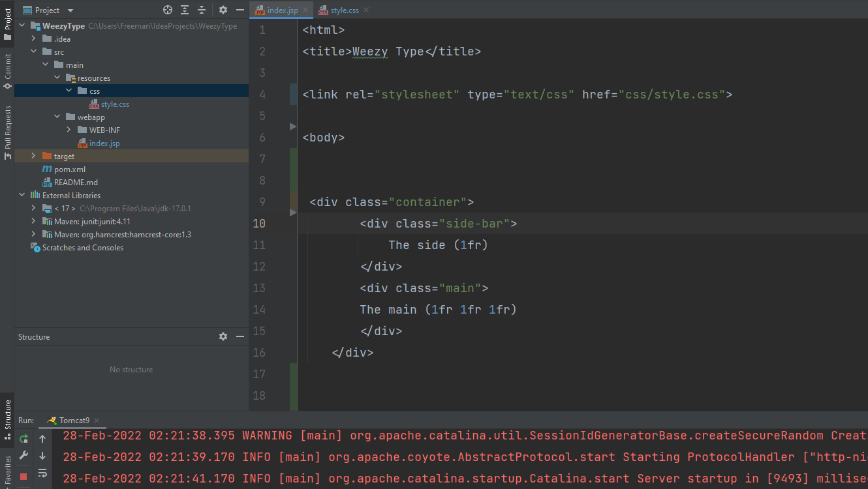Select the css folder row
Screen dimensions: 868x489
point(131,91)
